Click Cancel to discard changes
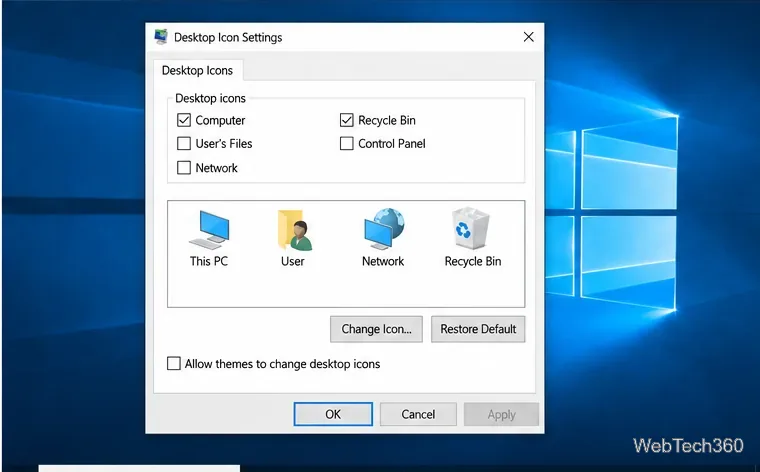The image size is (760, 472). [x=418, y=414]
